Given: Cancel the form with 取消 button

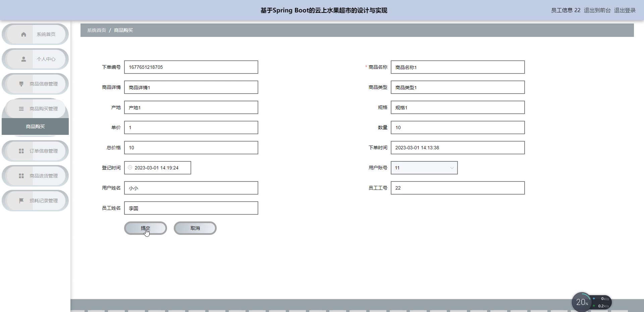Looking at the screenshot, I should 195,228.
